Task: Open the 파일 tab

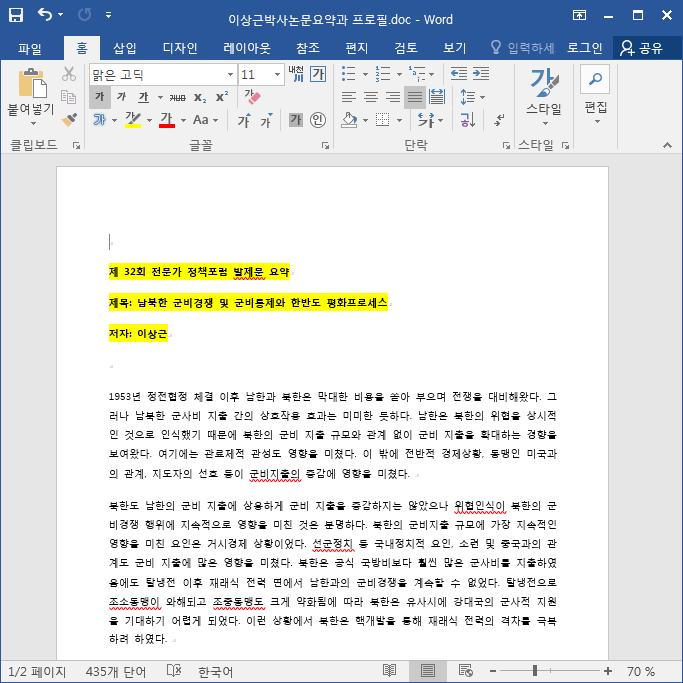Action: 30,47
